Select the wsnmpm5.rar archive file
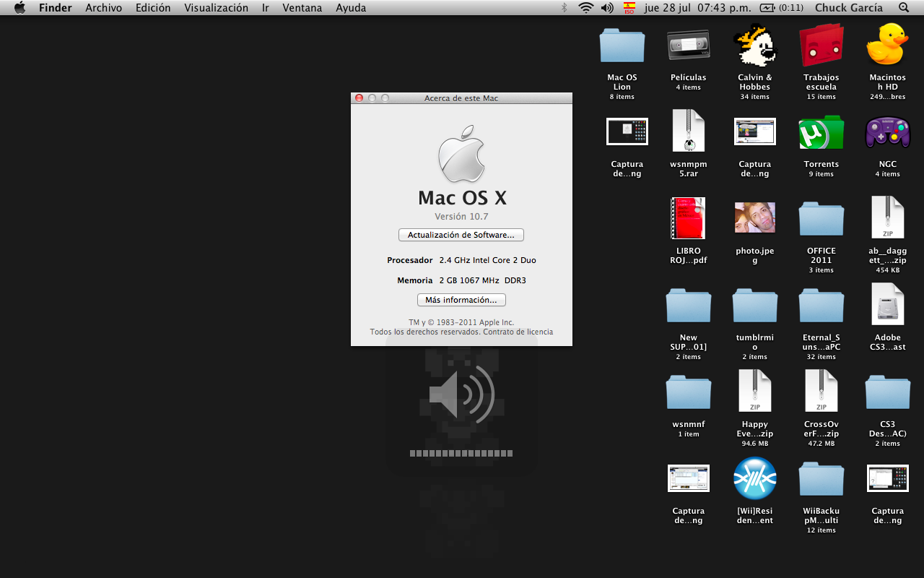This screenshot has height=578, width=924. click(688, 131)
